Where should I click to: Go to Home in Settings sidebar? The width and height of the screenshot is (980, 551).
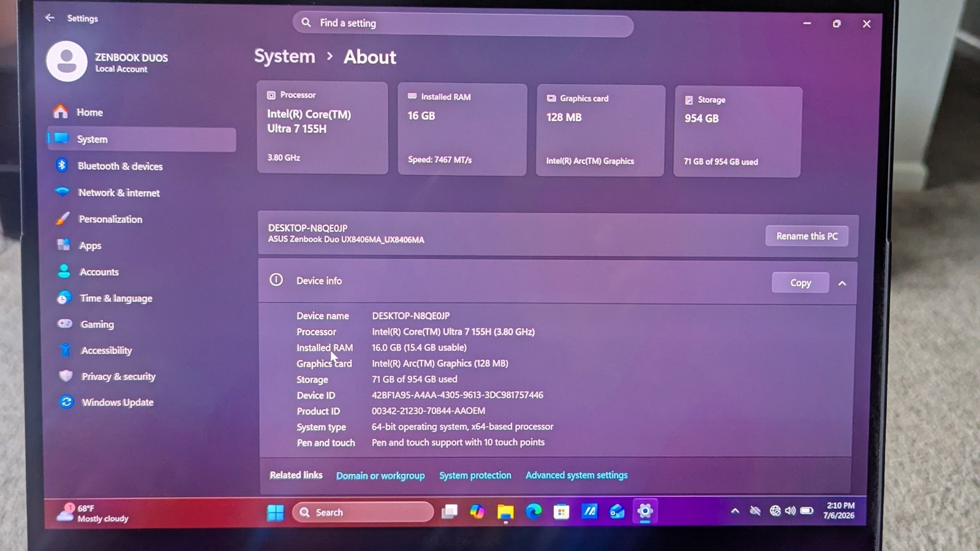tap(141, 112)
